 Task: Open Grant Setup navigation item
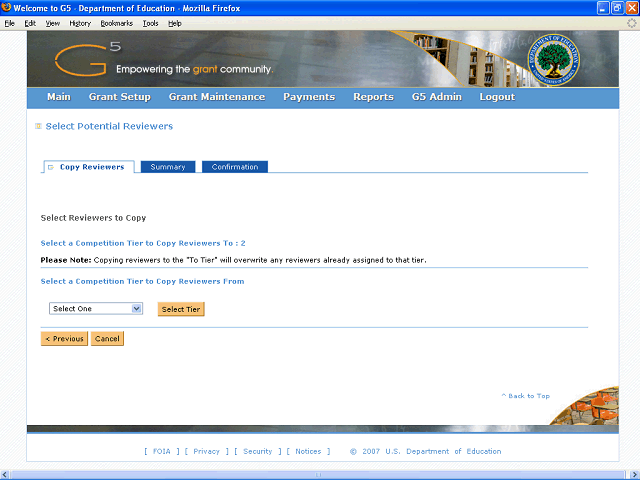coord(120,97)
